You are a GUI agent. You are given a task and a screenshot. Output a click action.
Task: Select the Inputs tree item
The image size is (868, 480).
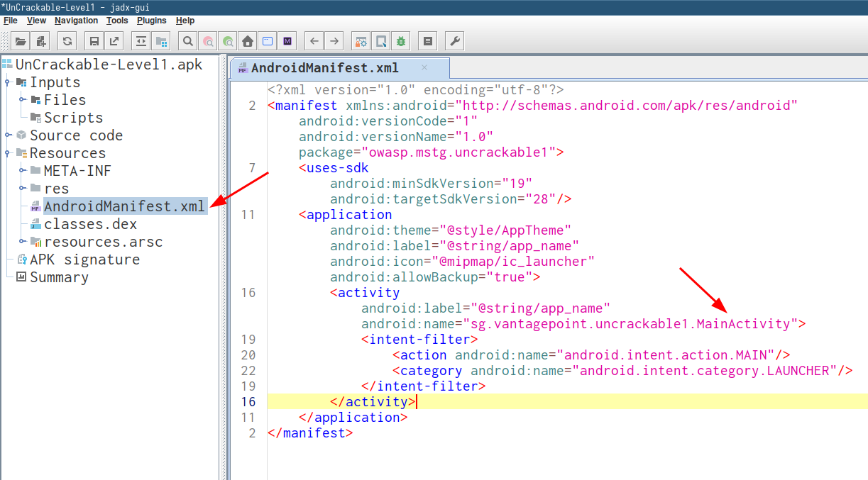[x=55, y=82]
